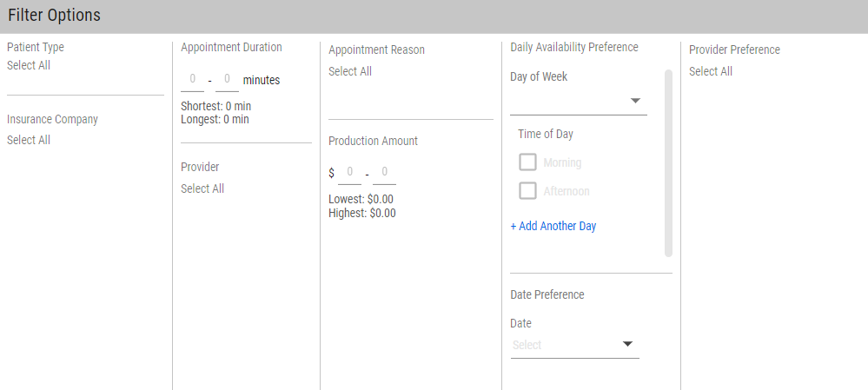Check the Afternoon checkbox
The width and height of the screenshot is (868, 390).
coord(527,190)
